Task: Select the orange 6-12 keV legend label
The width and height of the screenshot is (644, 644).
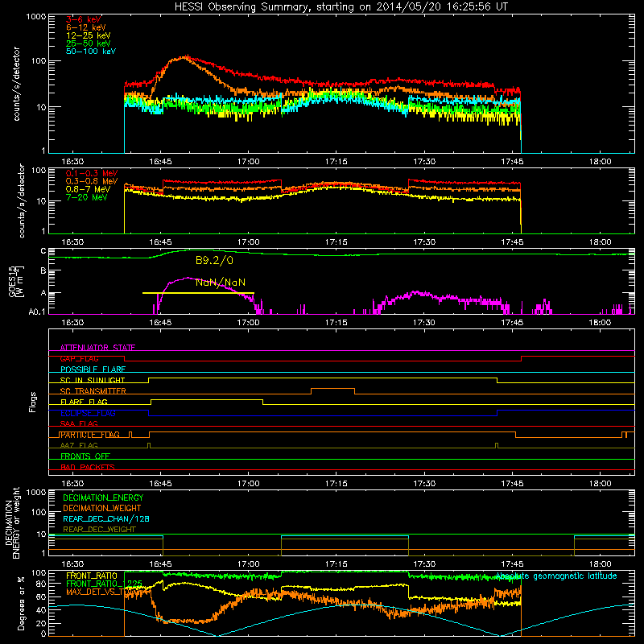Action: pos(86,27)
